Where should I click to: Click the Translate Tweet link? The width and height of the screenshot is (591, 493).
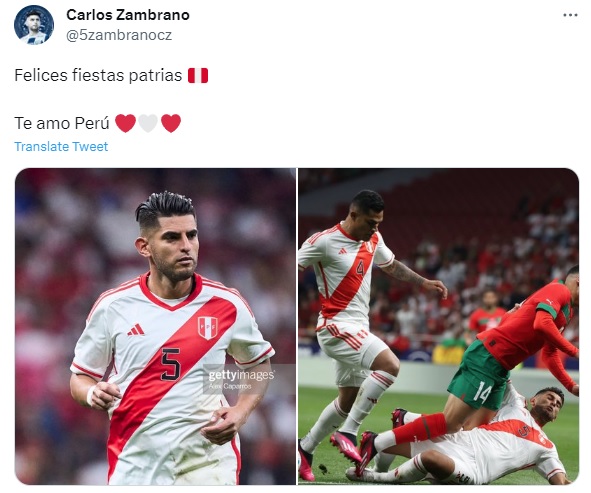pyautogui.click(x=61, y=146)
